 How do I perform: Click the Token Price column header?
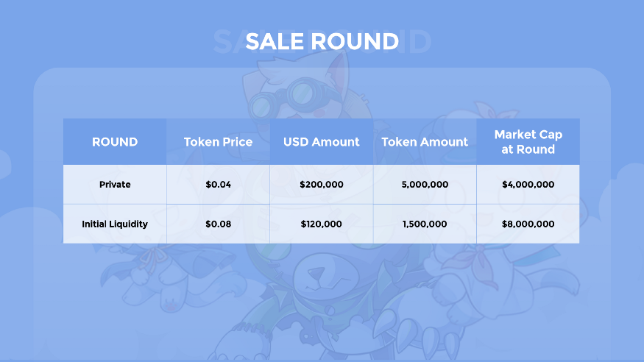pos(218,142)
